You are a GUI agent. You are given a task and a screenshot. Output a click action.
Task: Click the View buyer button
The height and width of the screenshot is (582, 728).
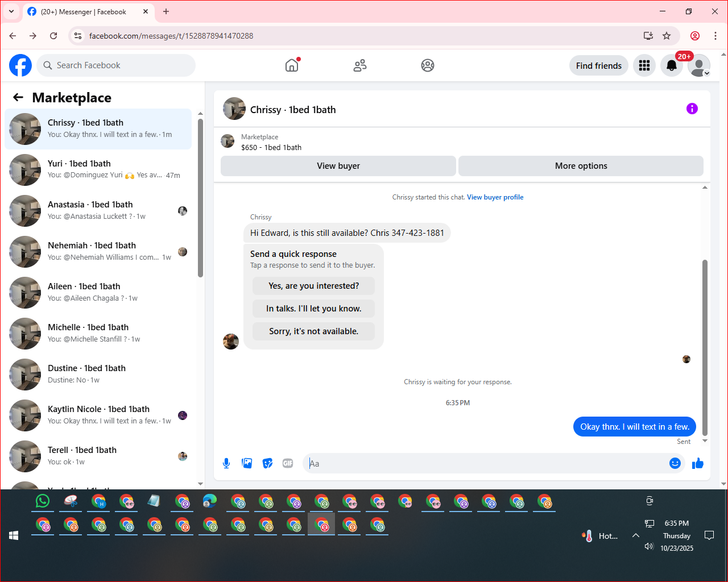[x=338, y=166]
